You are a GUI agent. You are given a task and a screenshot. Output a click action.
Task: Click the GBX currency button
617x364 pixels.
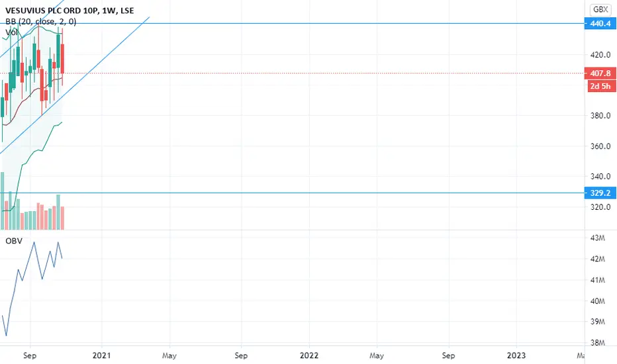click(600, 9)
